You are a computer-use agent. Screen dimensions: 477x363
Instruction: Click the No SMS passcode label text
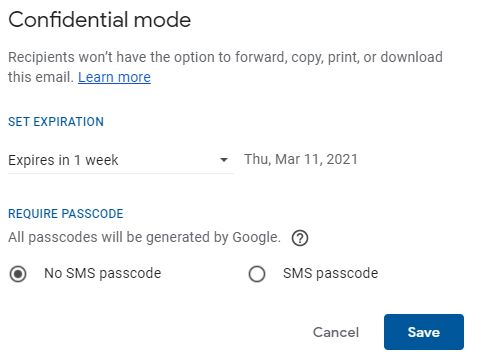point(103,274)
